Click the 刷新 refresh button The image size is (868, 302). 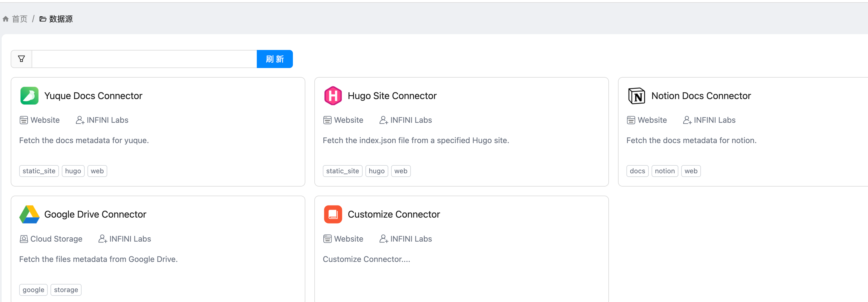(275, 59)
